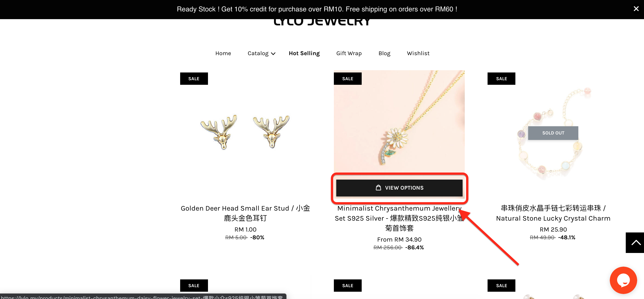Open the Home menu item

[x=223, y=53]
